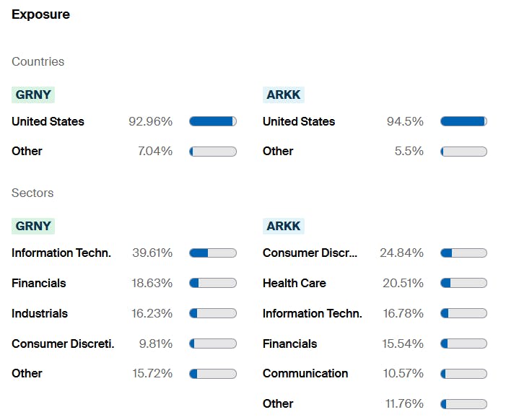Click GRNY's United States exposure bar

[x=213, y=121]
